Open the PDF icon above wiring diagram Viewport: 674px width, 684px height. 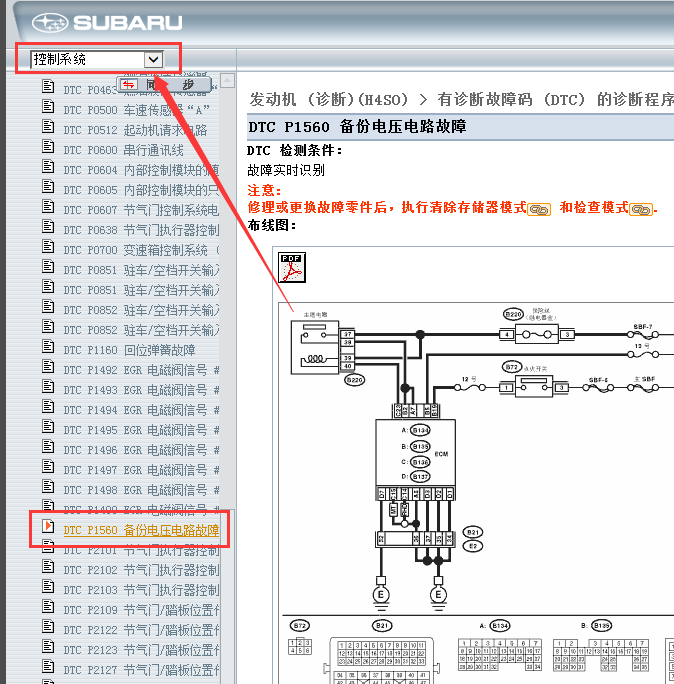click(x=291, y=267)
